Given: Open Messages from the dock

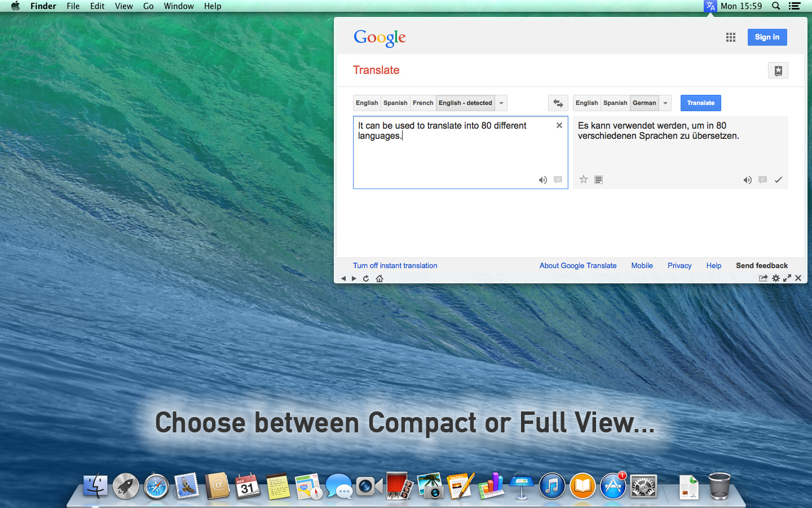Looking at the screenshot, I should tap(339, 487).
